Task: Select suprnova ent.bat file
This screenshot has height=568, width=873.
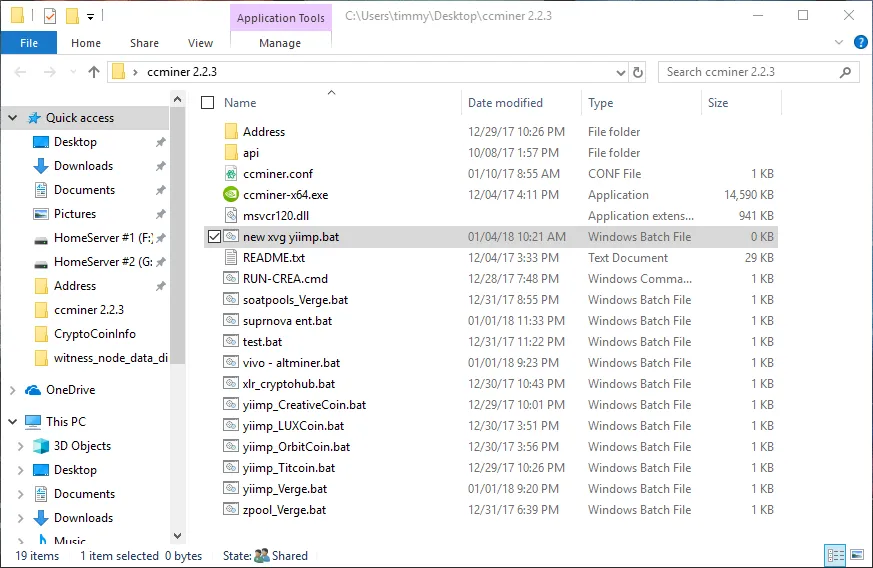Action: pyautogui.click(x=287, y=321)
